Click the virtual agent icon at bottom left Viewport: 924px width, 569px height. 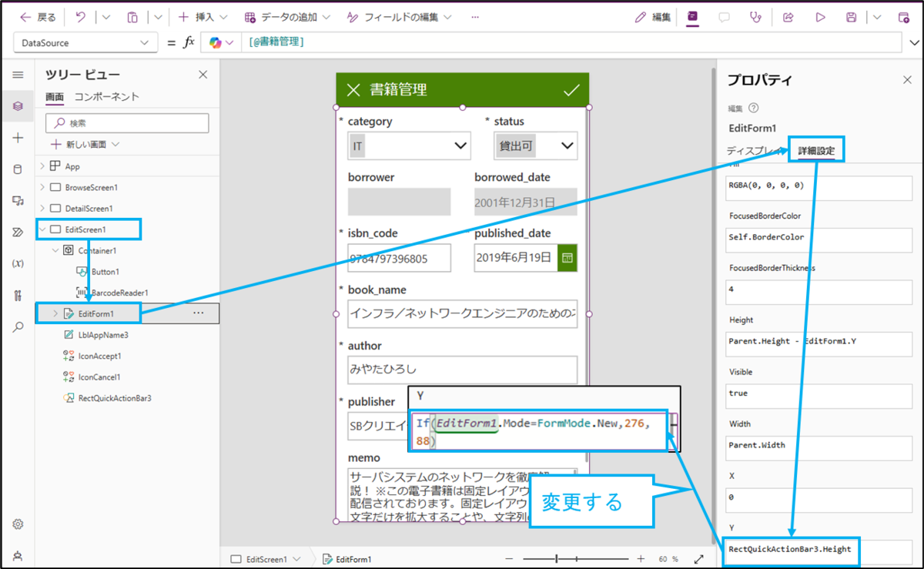coord(18,555)
